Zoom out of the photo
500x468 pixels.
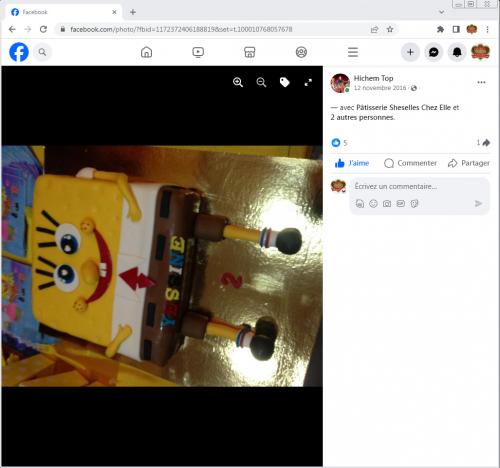261,82
